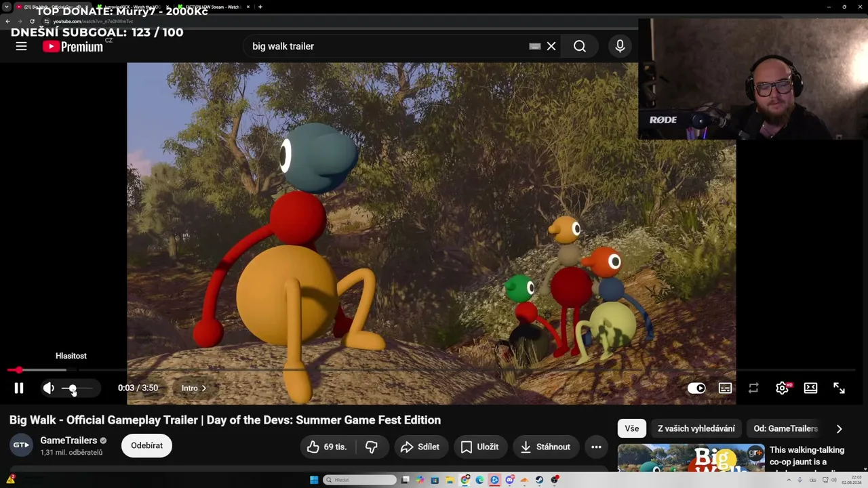Open the taskbar clock and date
868x488 pixels.
coord(851,480)
